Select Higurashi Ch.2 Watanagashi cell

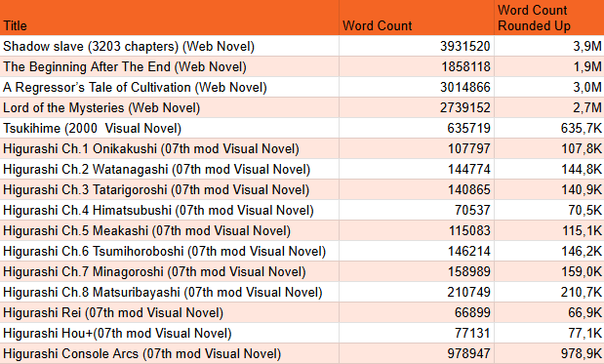[x=170, y=169]
